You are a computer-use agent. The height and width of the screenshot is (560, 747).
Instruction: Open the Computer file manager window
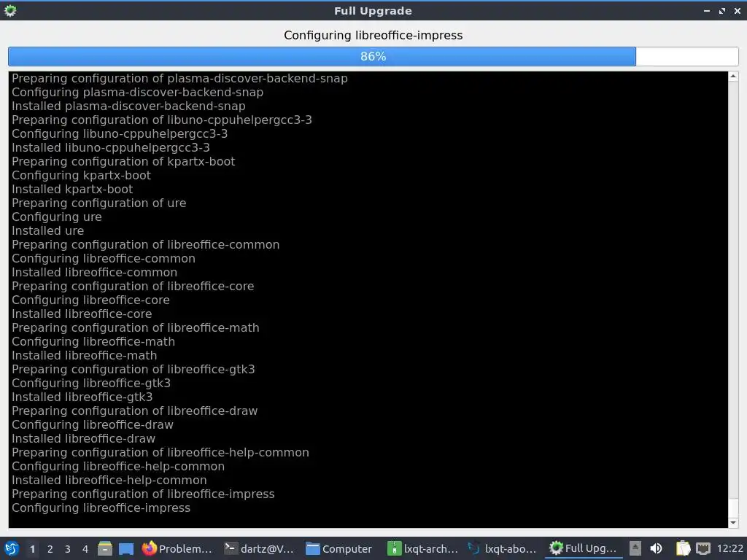(339, 548)
